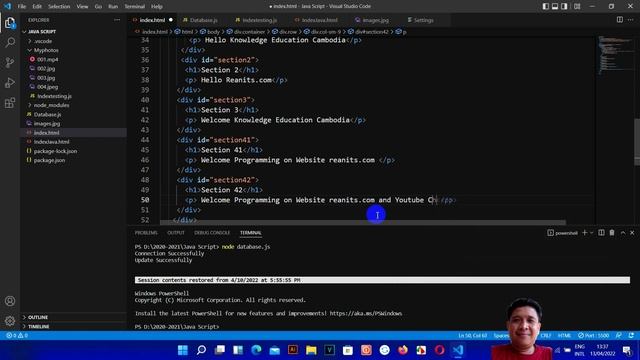
Task: Toggle primary side bar layout button
Action: (546, 6)
